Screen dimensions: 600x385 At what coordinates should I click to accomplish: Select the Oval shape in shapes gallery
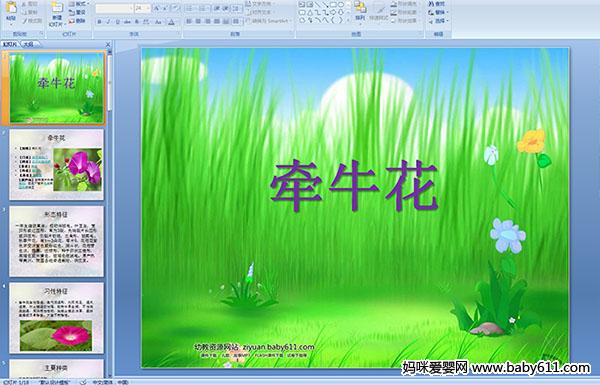point(341,4)
